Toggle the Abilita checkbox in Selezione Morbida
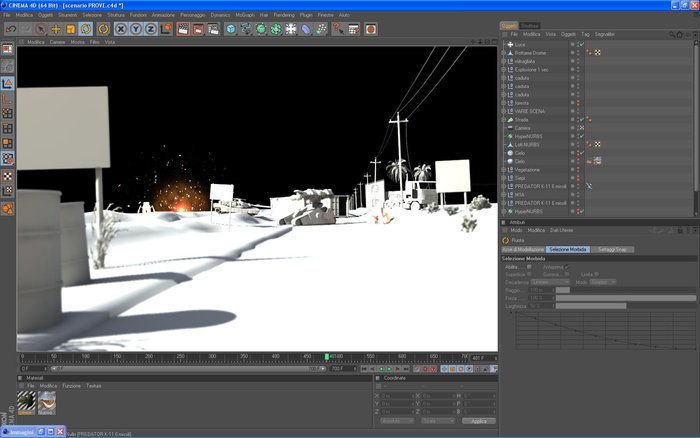 coord(527,267)
